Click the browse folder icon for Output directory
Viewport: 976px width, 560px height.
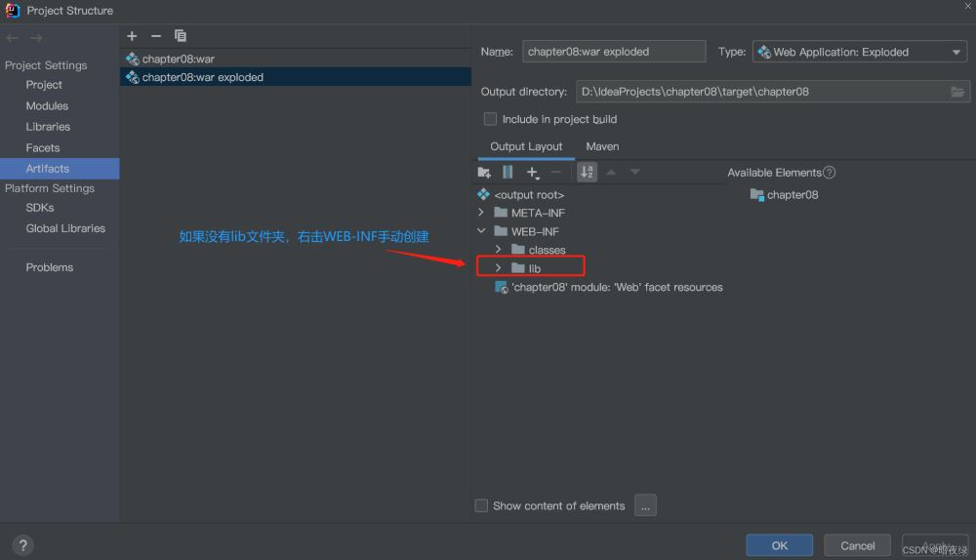point(958,92)
